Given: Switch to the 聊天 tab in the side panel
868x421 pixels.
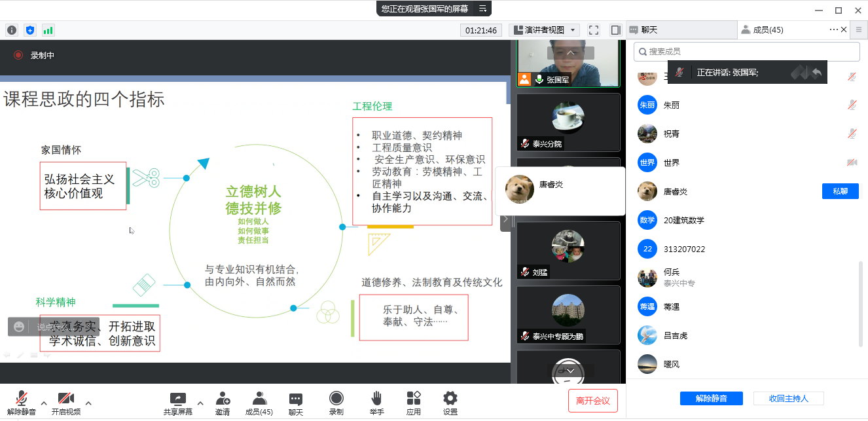Looking at the screenshot, I should pos(681,29).
